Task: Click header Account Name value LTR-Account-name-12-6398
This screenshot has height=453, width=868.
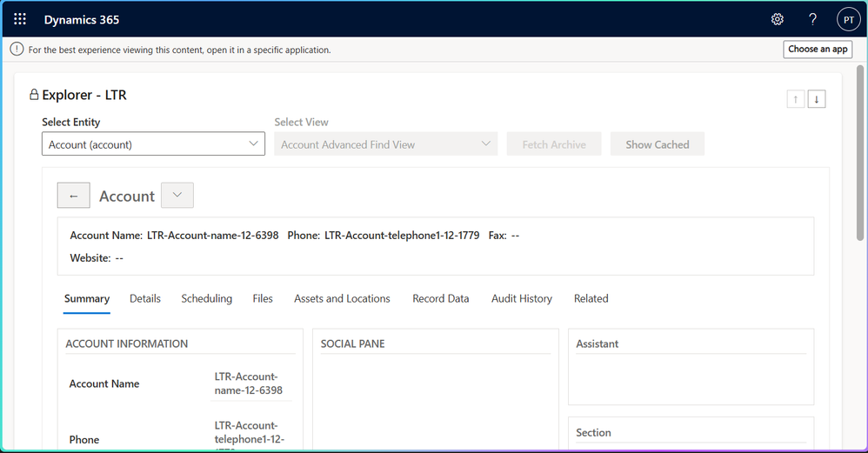Action: (x=212, y=236)
